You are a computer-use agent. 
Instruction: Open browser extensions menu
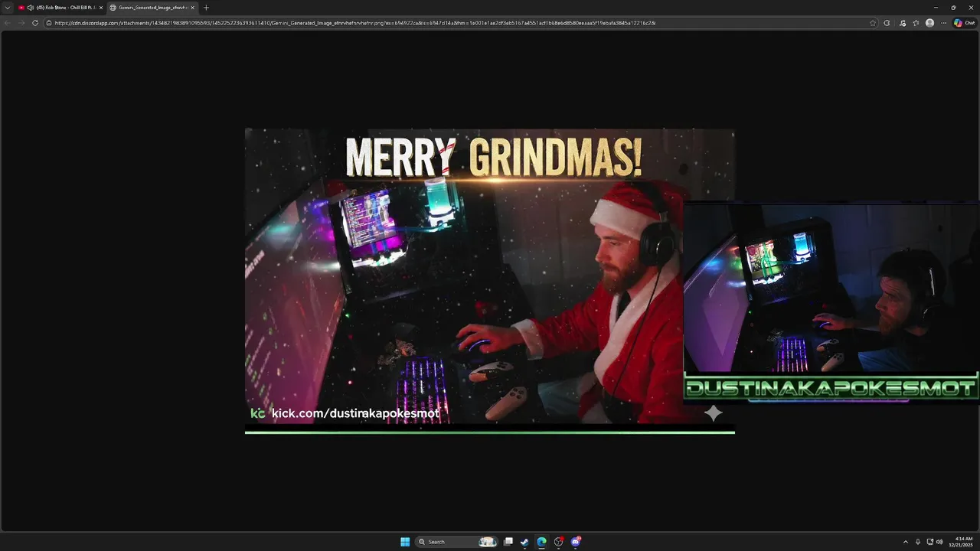click(887, 23)
